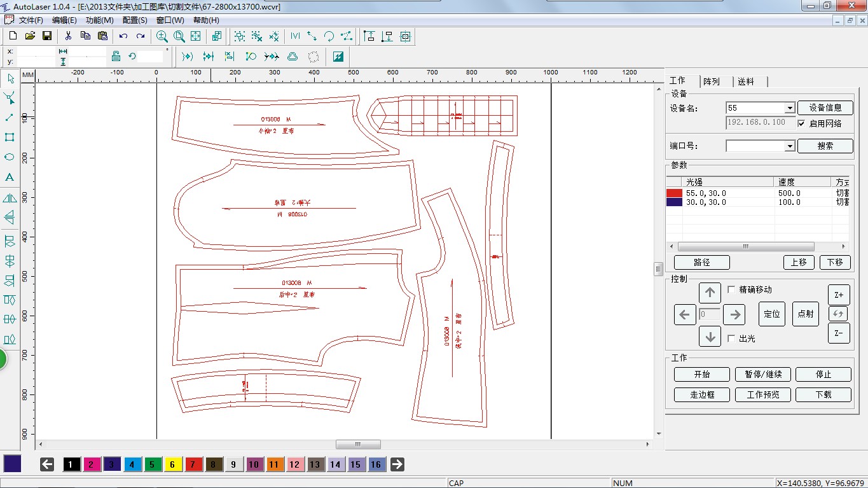Click the 开始 start button
The width and height of the screenshot is (868, 488).
[702, 374]
